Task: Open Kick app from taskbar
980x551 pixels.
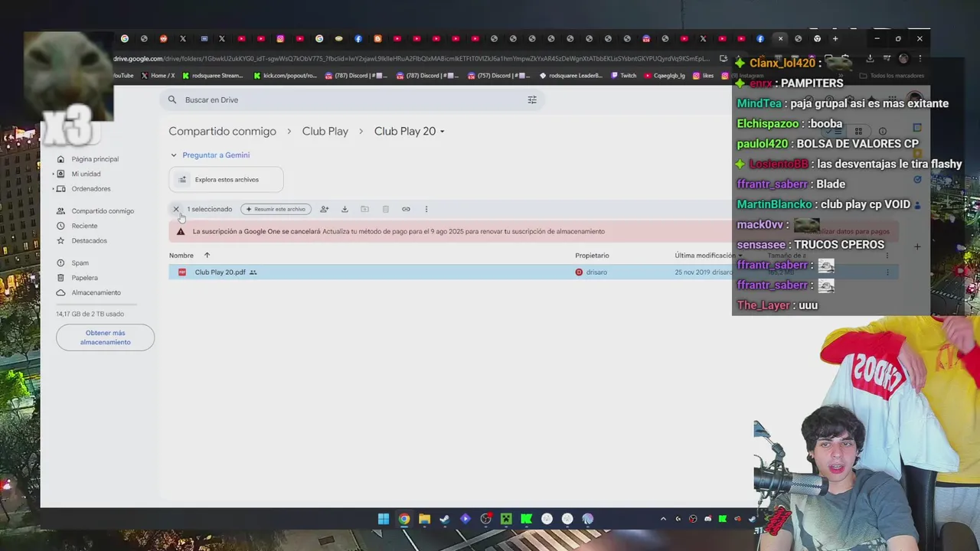Action: [527, 519]
